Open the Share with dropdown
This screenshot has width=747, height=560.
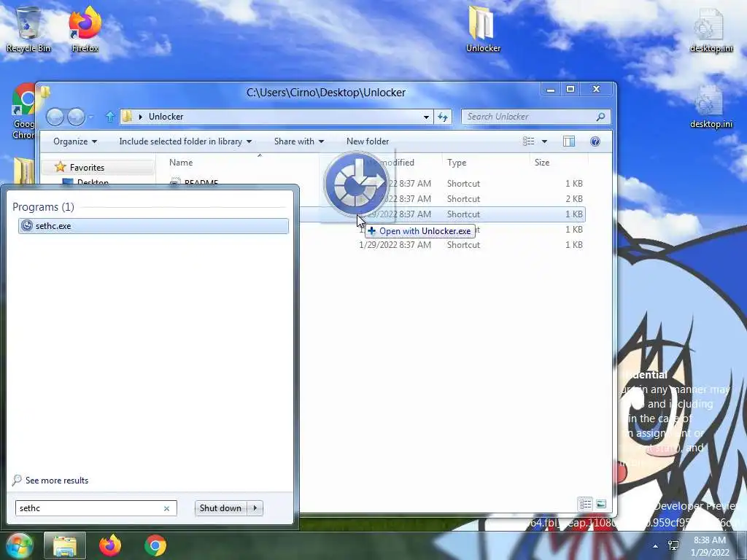tap(299, 141)
